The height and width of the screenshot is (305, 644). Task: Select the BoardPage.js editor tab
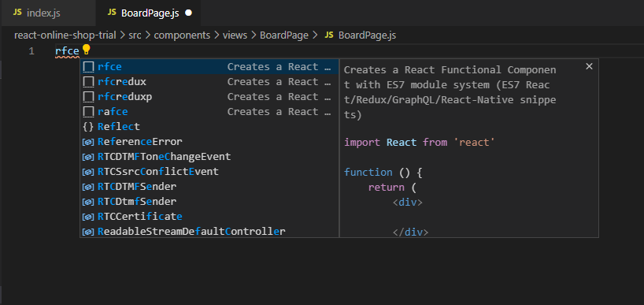[148, 13]
